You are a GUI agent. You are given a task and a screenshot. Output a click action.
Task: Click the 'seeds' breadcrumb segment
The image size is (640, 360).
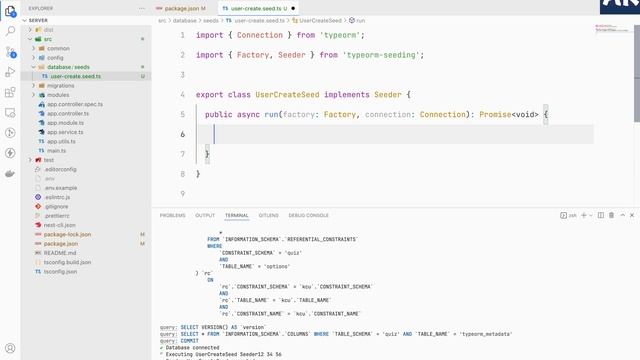click(211, 20)
